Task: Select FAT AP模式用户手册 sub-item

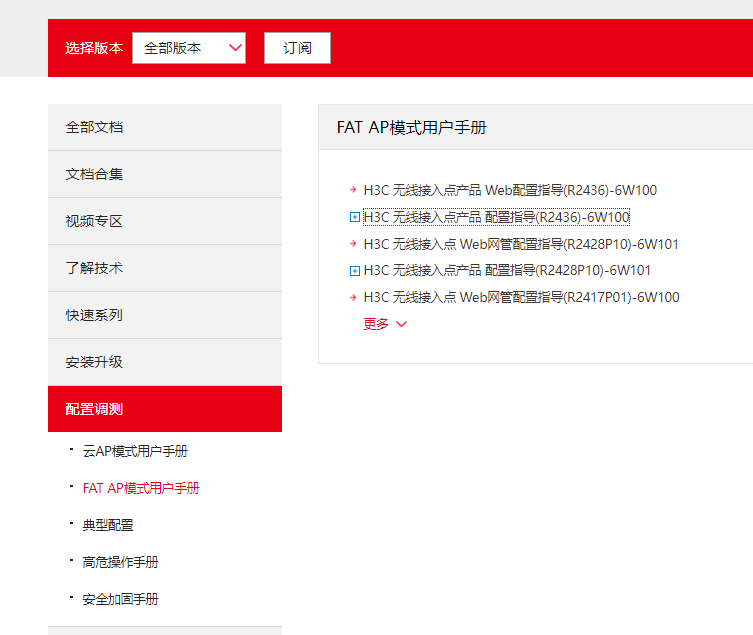Action: pyautogui.click(x=141, y=488)
